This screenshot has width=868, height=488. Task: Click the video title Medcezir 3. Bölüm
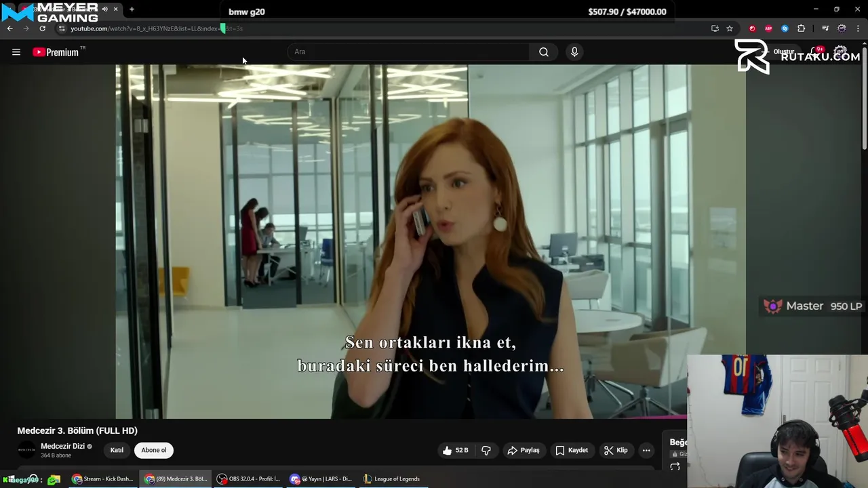pos(77,430)
